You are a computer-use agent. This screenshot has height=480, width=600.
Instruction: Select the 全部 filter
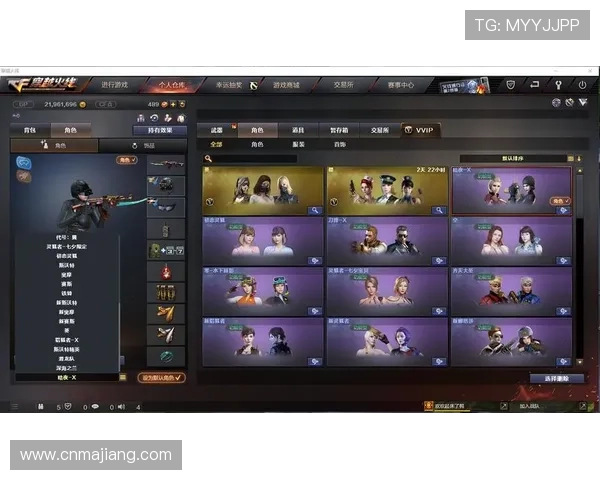(216, 144)
